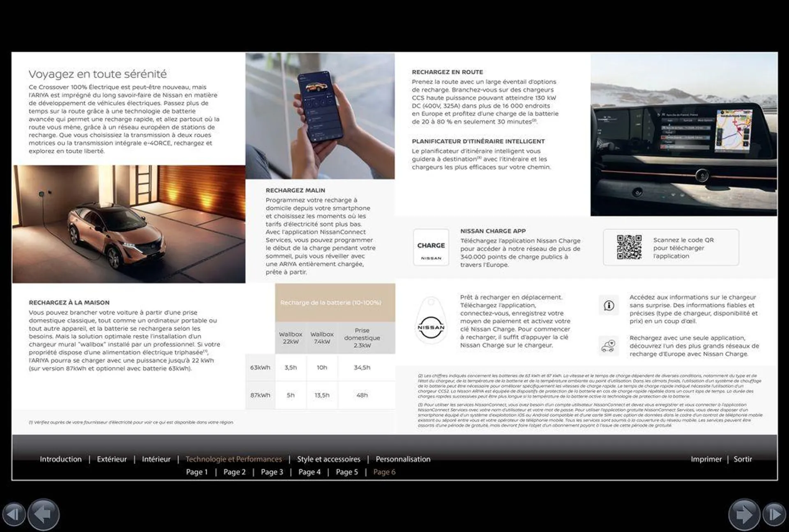The width and height of the screenshot is (789, 532).
Task: Open the Introduction section
Action: [59, 458]
